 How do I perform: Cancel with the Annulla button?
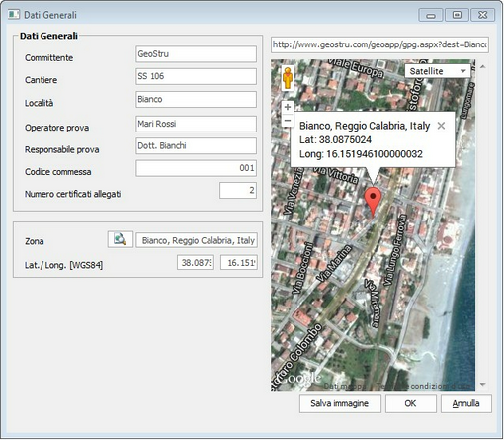466,403
